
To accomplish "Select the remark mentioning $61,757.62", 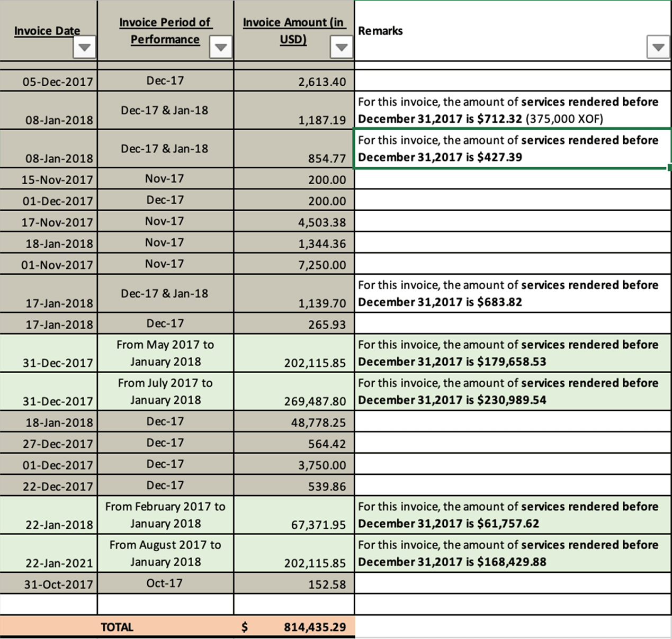I will pos(513,515).
